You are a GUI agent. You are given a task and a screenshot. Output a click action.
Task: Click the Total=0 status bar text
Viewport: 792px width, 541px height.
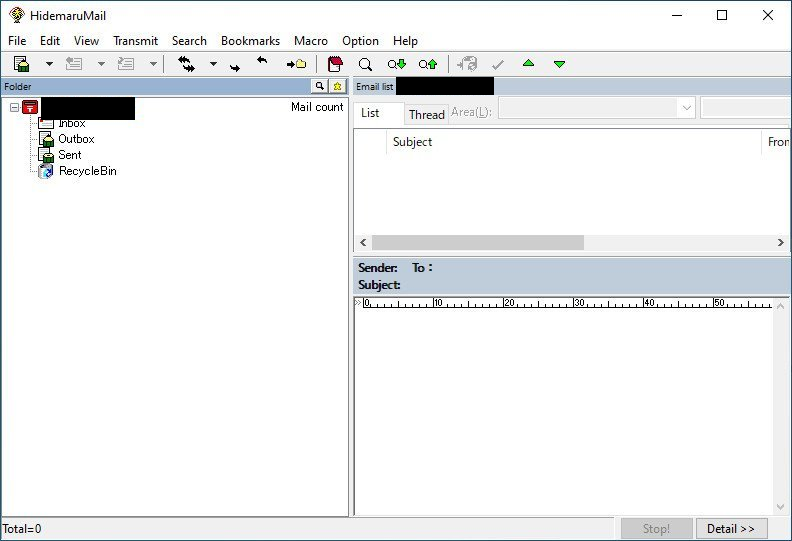pos(22,529)
